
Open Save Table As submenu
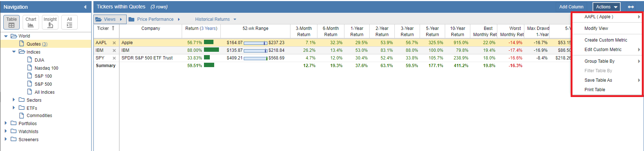click(x=608, y=80)
